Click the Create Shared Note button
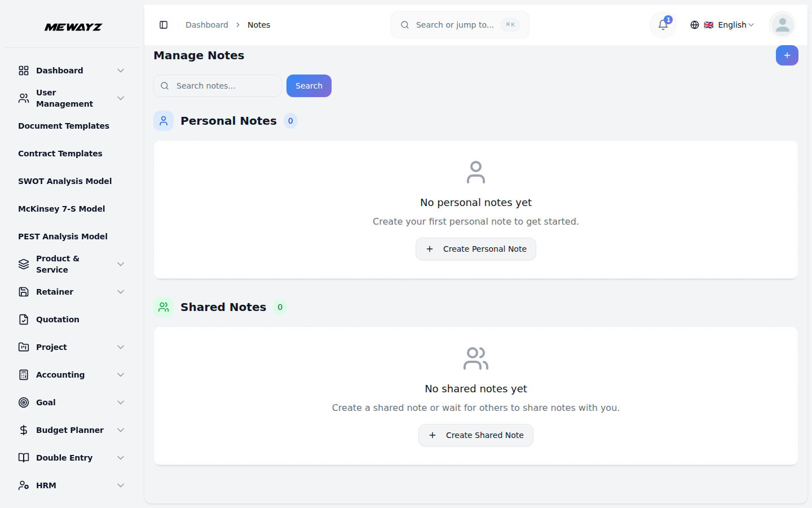Image resolution: width=812 pixels, height=508 pixels. point(475,435)
